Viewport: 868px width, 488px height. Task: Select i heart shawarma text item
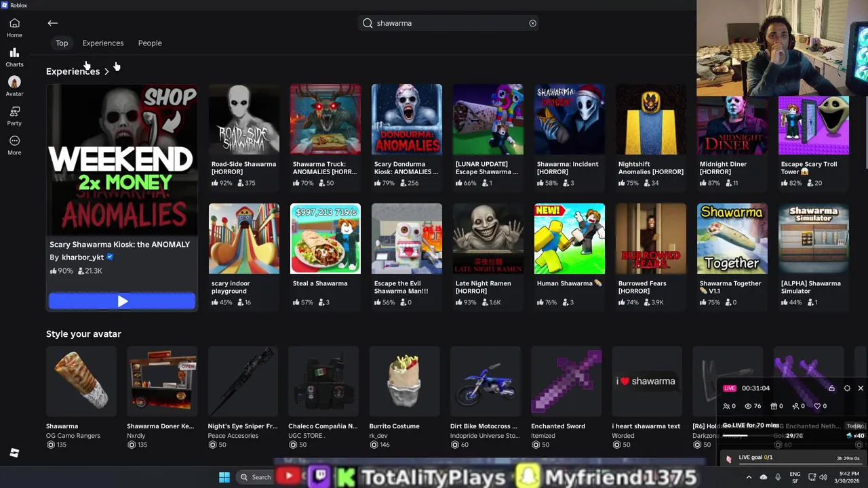(647, 398)
